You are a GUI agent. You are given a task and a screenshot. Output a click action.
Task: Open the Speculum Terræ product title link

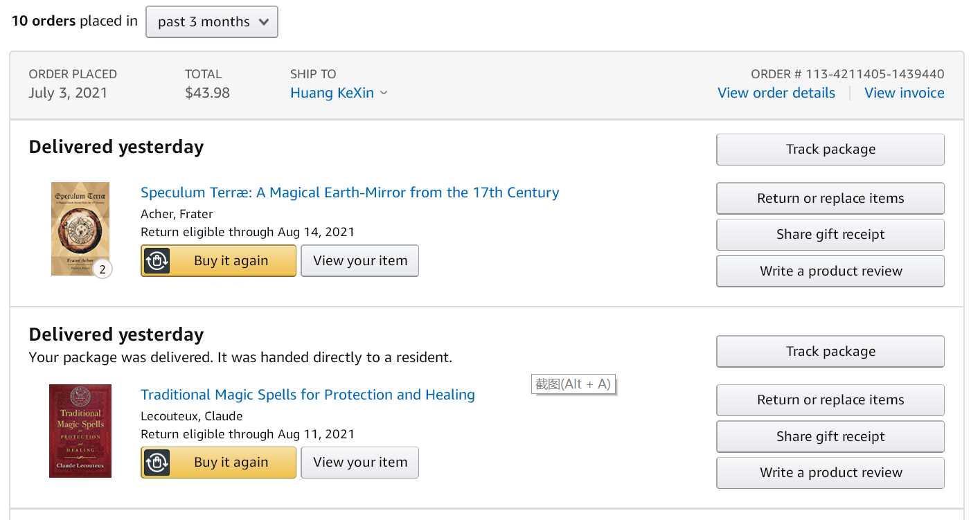coord(350,192)
